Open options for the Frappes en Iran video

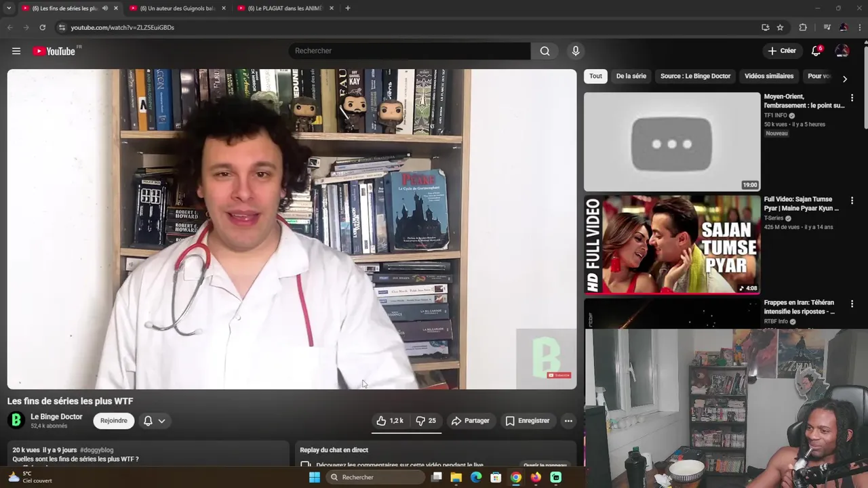click(852, 304)
